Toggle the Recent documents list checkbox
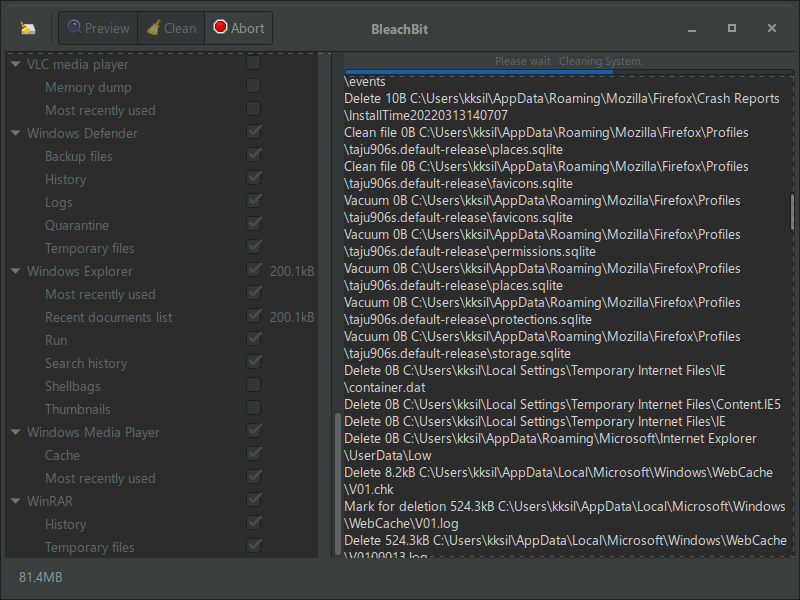 click(254, 316)
